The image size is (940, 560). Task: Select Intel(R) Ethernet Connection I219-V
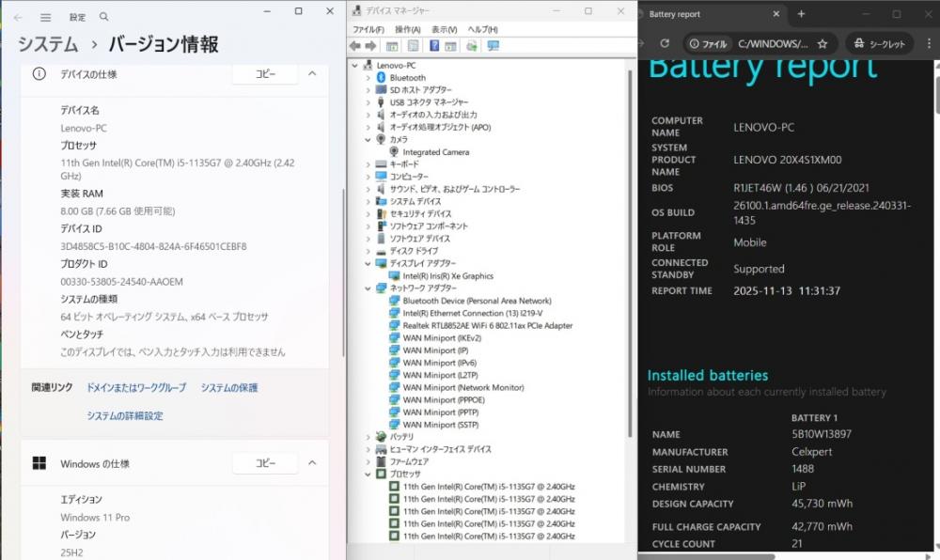473,313
